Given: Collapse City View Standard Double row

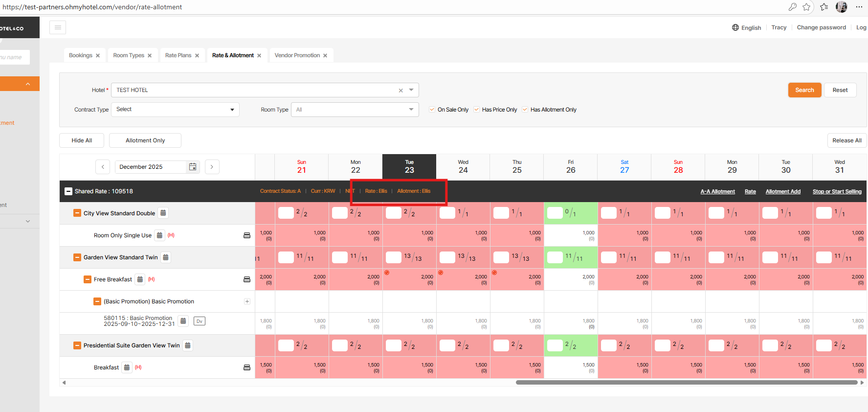Looking at the screenshot, I should pos(77,213).
